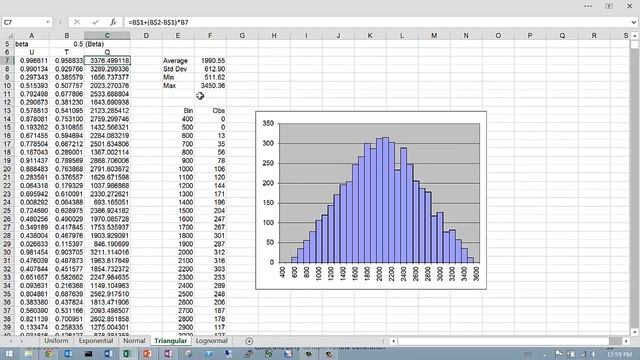Switch to the Exponential sheet tab

coord(96,341)
